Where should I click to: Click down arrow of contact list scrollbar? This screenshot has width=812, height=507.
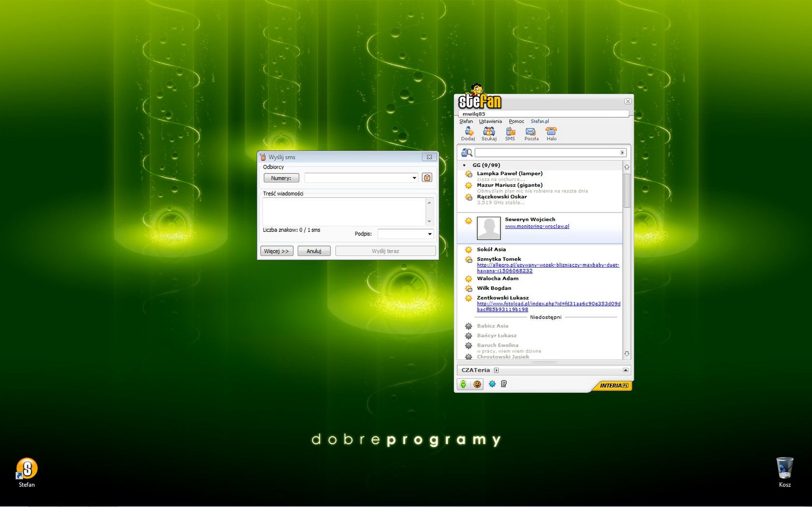tap(627, 354)
